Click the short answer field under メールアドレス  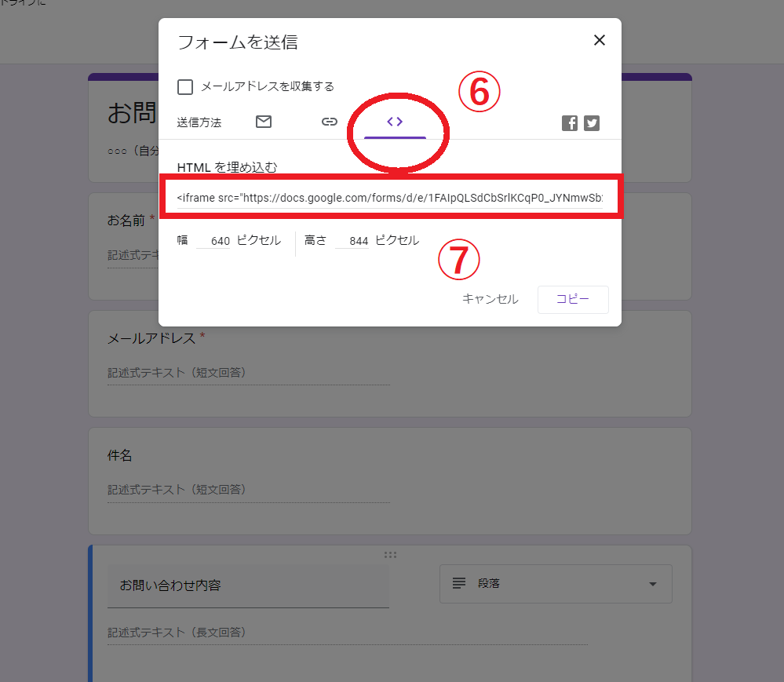(249, 373)
